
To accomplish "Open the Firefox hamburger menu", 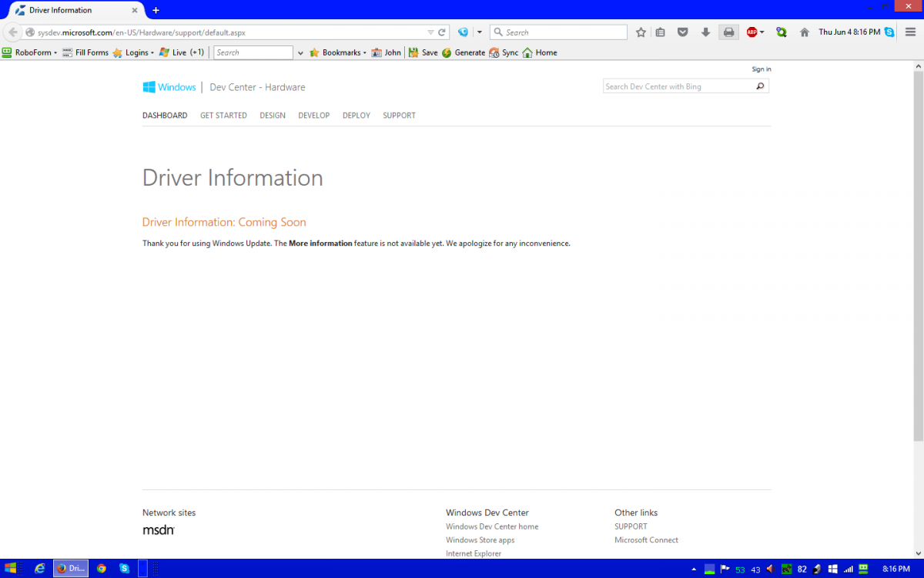I will (910, 32).
